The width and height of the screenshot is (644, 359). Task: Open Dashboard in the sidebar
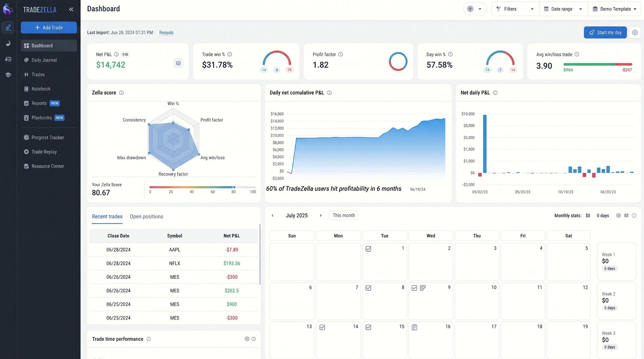(49, 46)
